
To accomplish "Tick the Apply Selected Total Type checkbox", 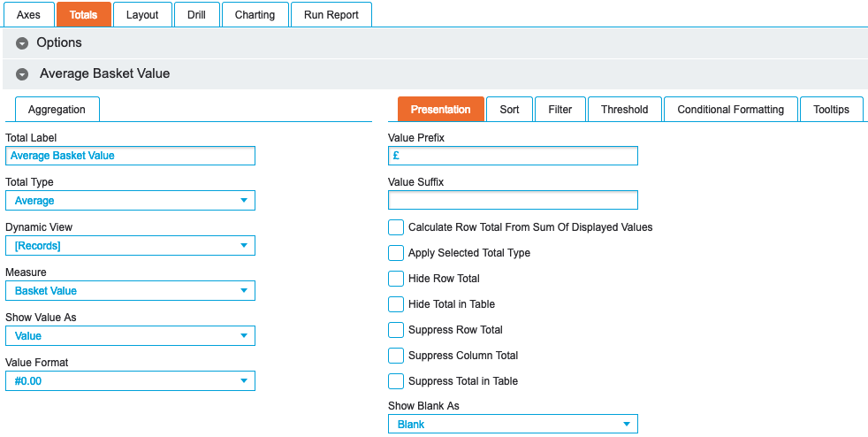I will click(396, 253).
